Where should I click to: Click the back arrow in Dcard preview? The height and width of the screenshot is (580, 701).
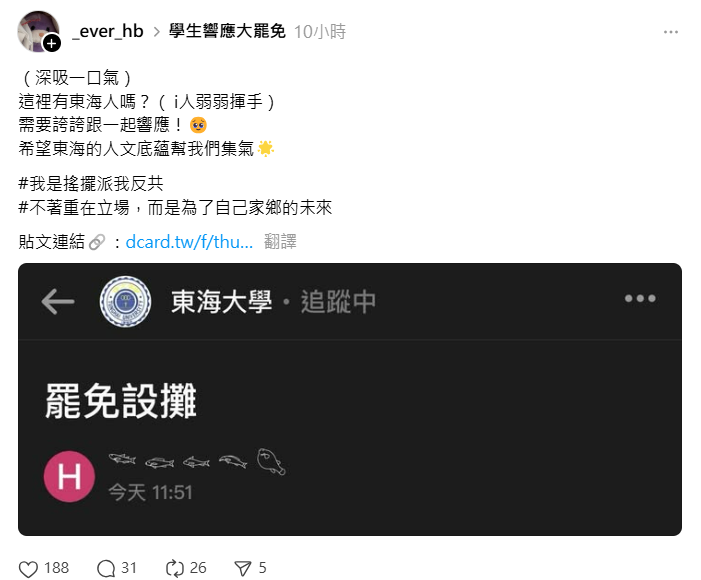tap(58, 302)
